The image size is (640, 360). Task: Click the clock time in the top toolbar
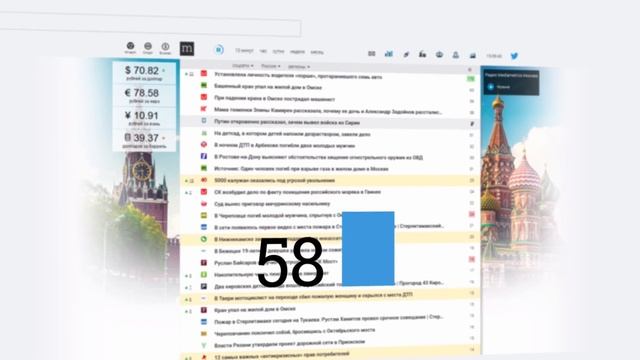tap(494, 56)
